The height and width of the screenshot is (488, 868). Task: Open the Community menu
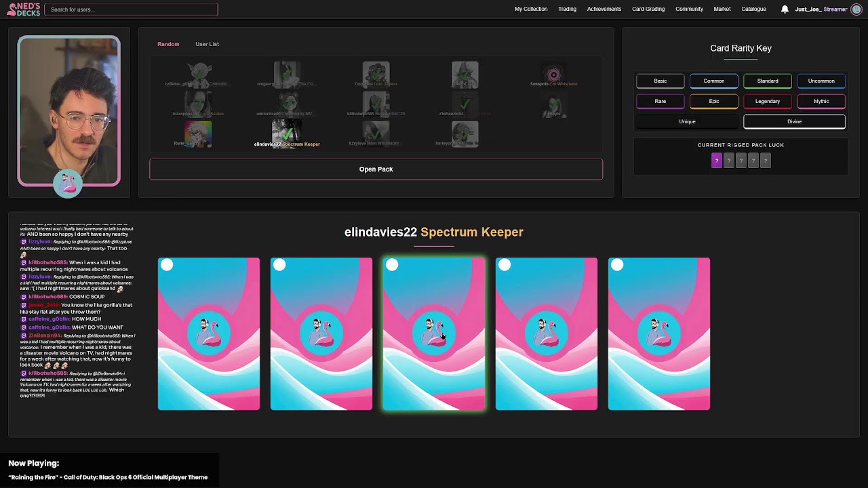click(689, 9)
